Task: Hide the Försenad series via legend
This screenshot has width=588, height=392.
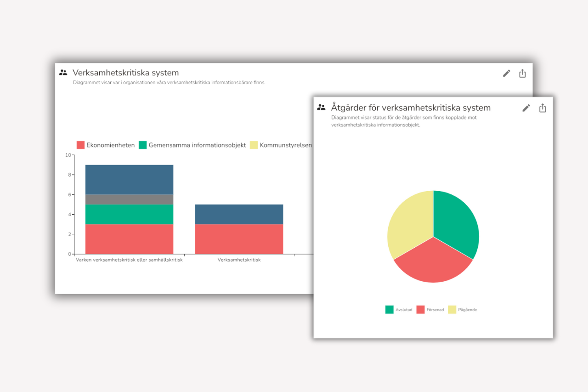Action: click(430, 310)
